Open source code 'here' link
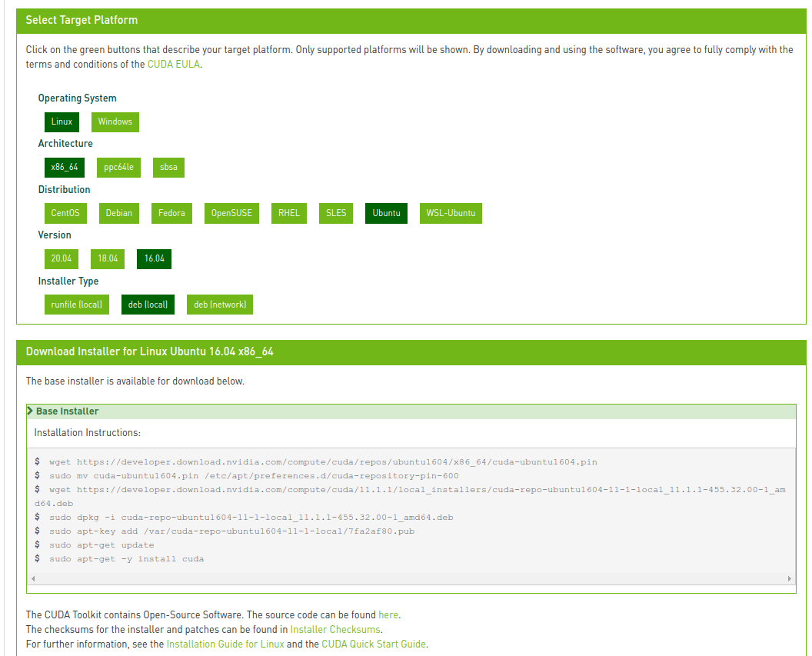The image size is (812, 656). tap(388, 614)
